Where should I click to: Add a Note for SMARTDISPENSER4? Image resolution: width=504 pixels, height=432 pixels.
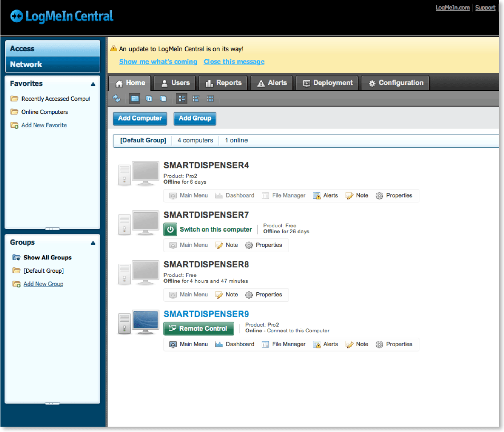(x=357, y=196)
